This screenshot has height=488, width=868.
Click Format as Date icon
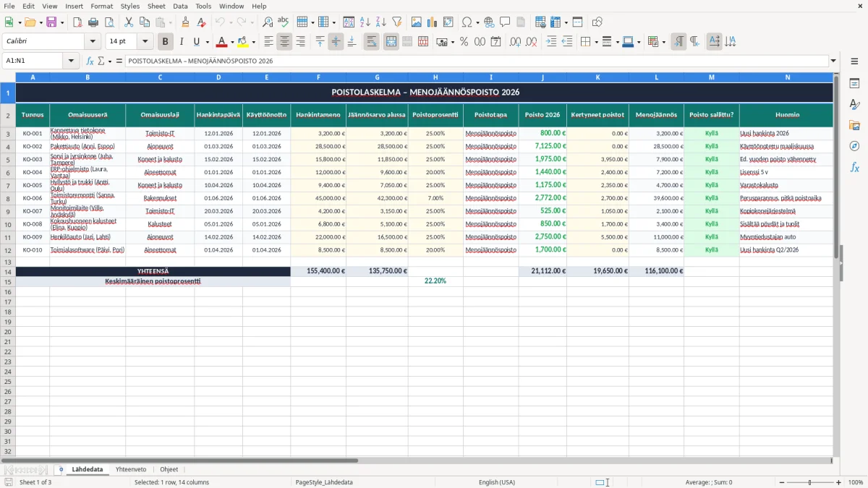pos(495,42)
